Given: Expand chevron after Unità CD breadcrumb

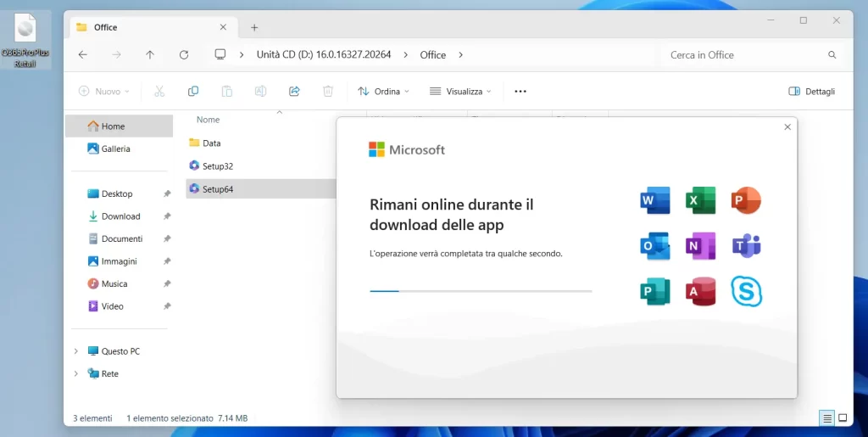Looking at the screenshot, I should click(406, 55).
